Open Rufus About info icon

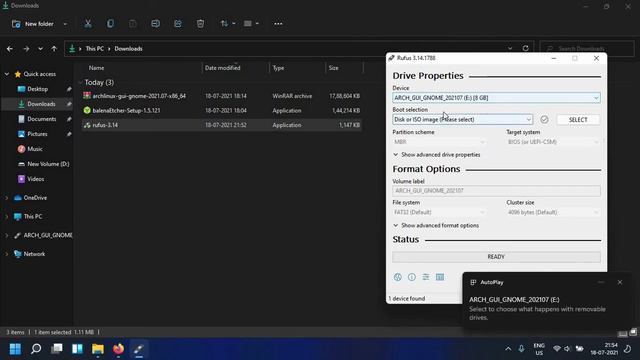click(x=412, y=277)
